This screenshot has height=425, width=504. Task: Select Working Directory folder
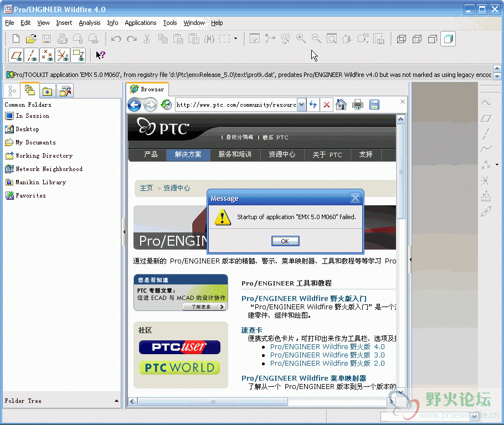click(x=39, y=156)
